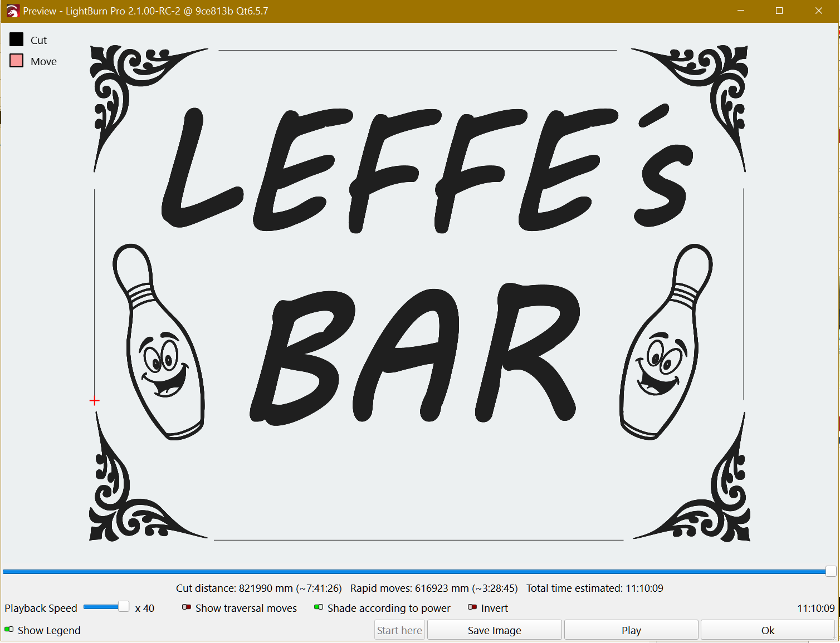Click Ok to close the preview

click(x=768, y=630)
